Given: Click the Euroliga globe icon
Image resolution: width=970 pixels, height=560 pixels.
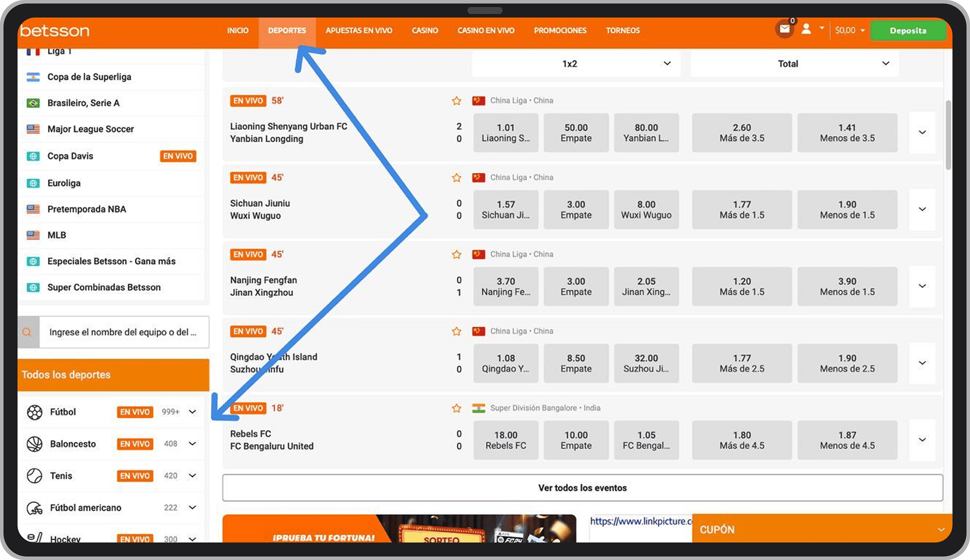Looking at the screenshot, I should 33,183.
